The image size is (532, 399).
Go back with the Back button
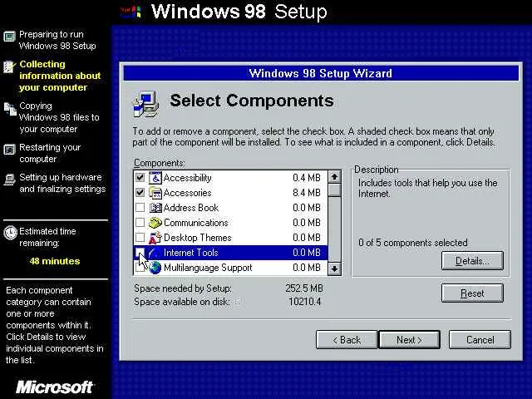tap(347, 340)
